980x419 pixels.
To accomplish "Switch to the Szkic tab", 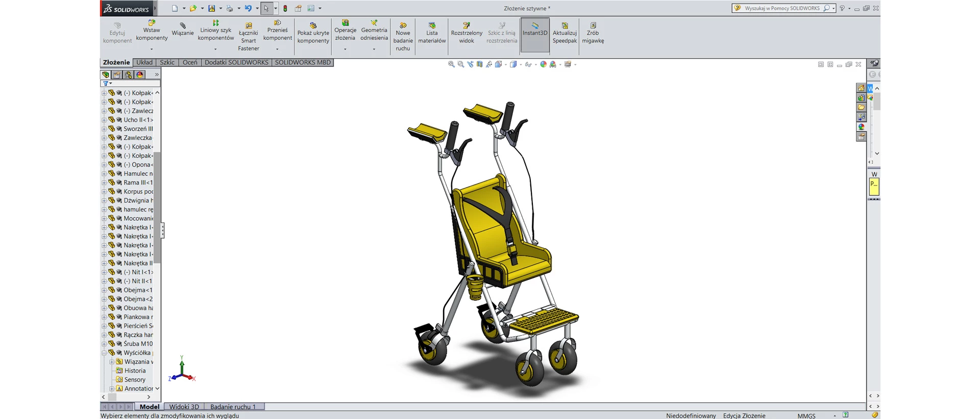I will (167, 62).
